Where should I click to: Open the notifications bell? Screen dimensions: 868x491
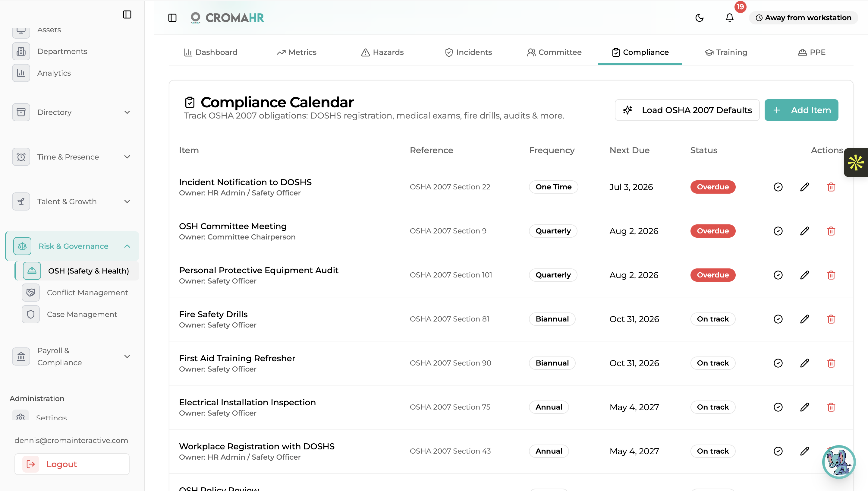click(729, 17)
